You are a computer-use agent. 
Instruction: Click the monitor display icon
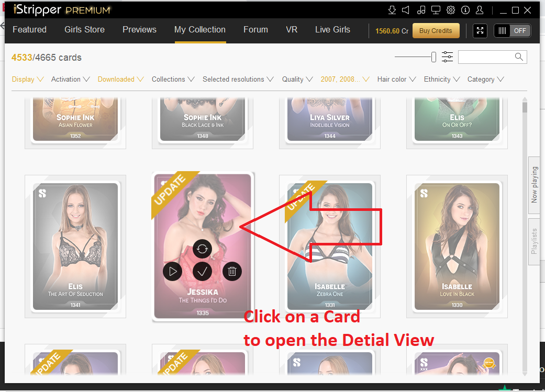click(x=436, y=10)
